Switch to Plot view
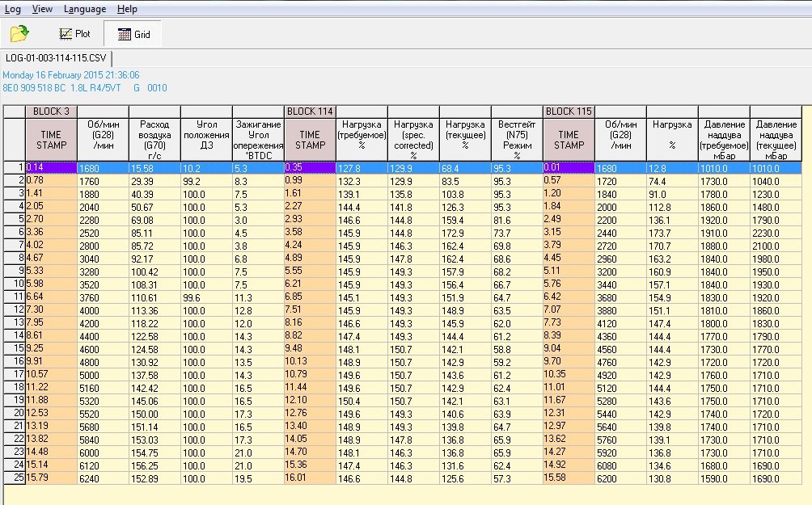The width and height of the screenshot is (812, 505). point(74,34)
